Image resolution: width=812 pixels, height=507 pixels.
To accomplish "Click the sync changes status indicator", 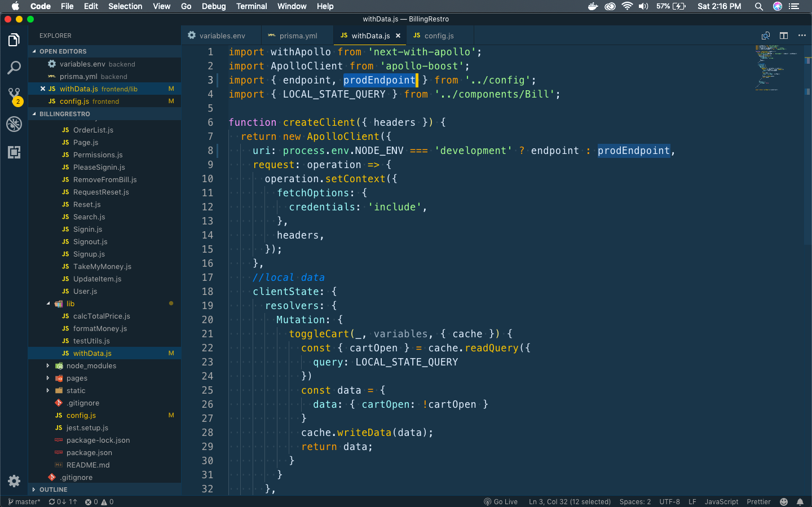I will pos(63,501).
